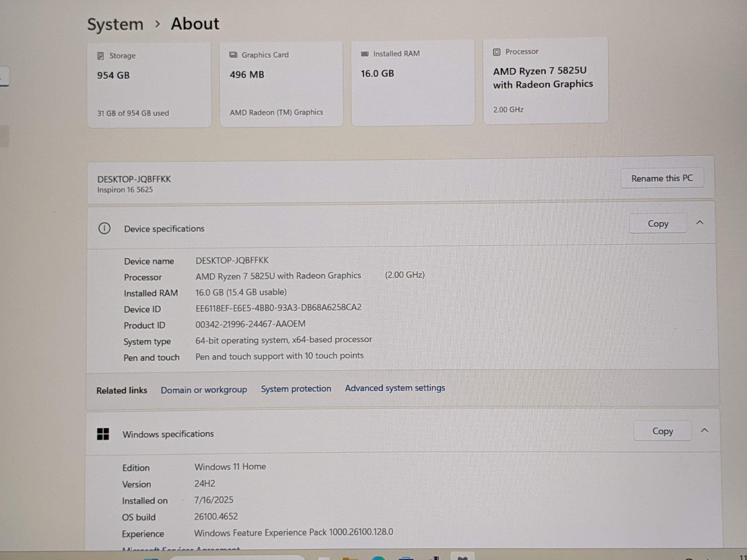Collapse the Windows specifications section chevron
Viewport: 747px width, 560px height.
coord(704,430)
